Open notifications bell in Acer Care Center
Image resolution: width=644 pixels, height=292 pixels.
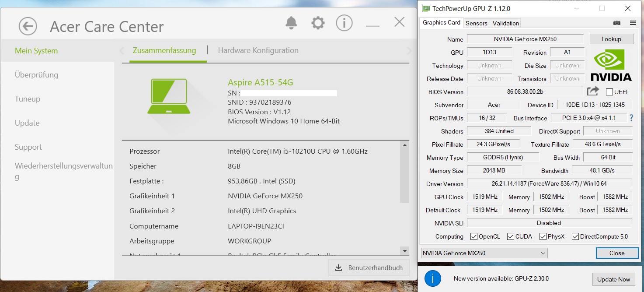tap(291, 23)
